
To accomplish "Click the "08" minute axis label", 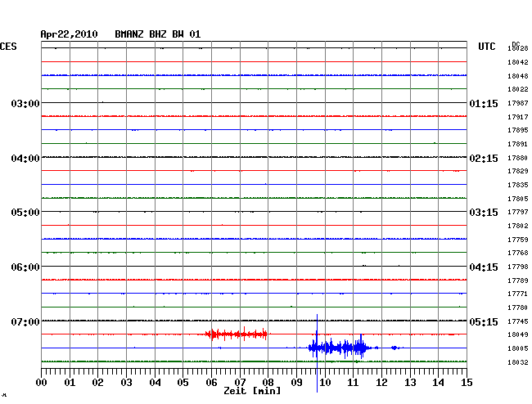I will (x=268, y=383).
